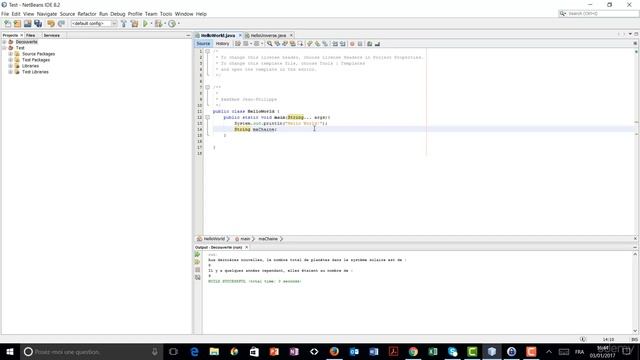Viewport: 640px width, 360px height.
Task: Click the Undo arrow icon
Action: pyautogui.click(x=51, y=24)
